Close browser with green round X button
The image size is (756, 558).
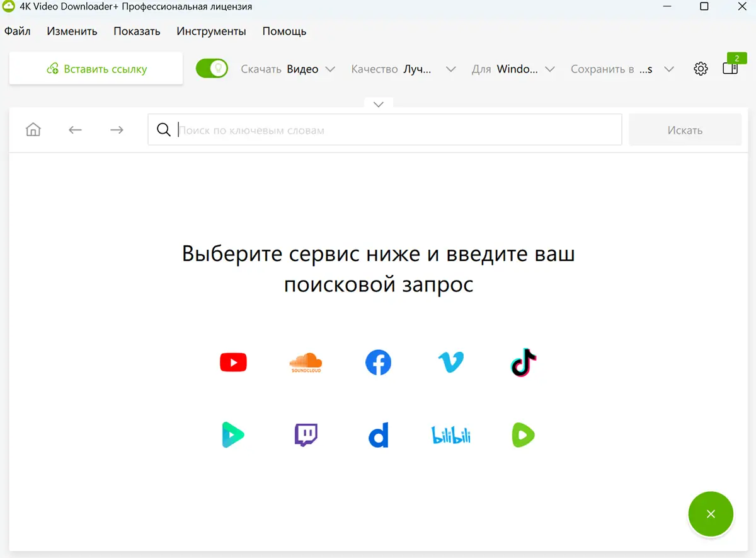(x=711, y=514)
